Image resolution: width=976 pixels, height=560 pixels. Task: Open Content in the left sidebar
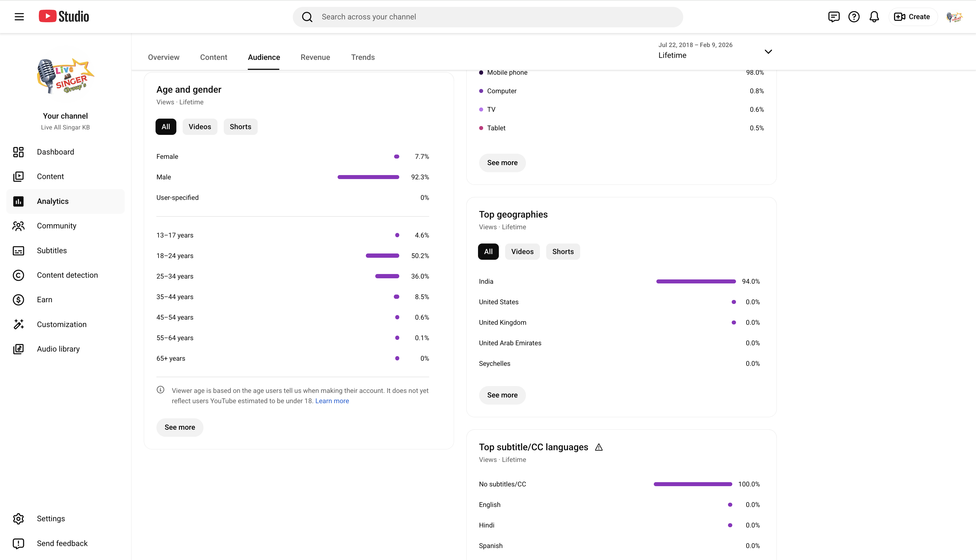tap(65, 176)
